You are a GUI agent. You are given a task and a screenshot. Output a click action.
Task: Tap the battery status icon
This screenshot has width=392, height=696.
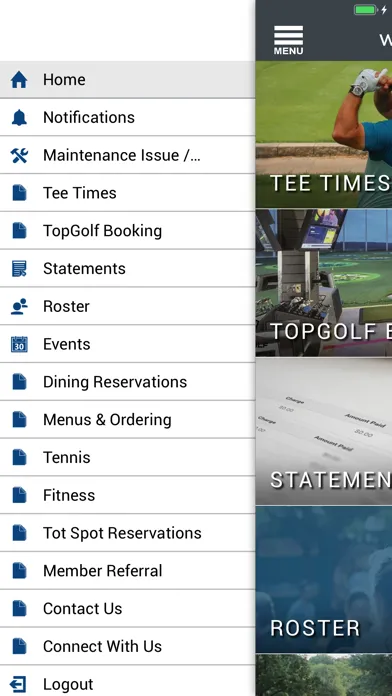[366, 10]
